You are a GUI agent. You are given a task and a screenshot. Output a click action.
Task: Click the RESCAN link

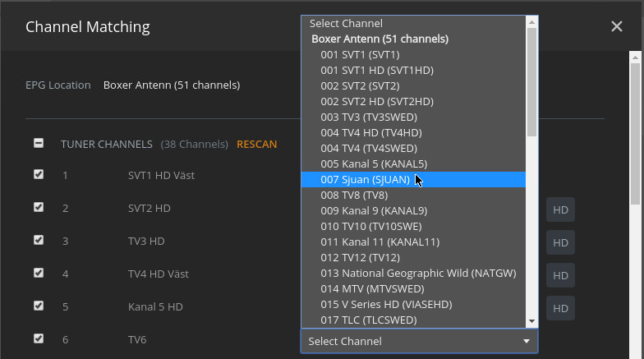[x=256, y=144]
